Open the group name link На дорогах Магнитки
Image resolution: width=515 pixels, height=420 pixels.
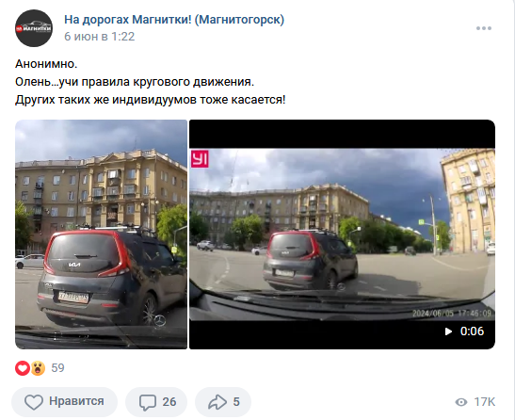click(x=174, y=20)
